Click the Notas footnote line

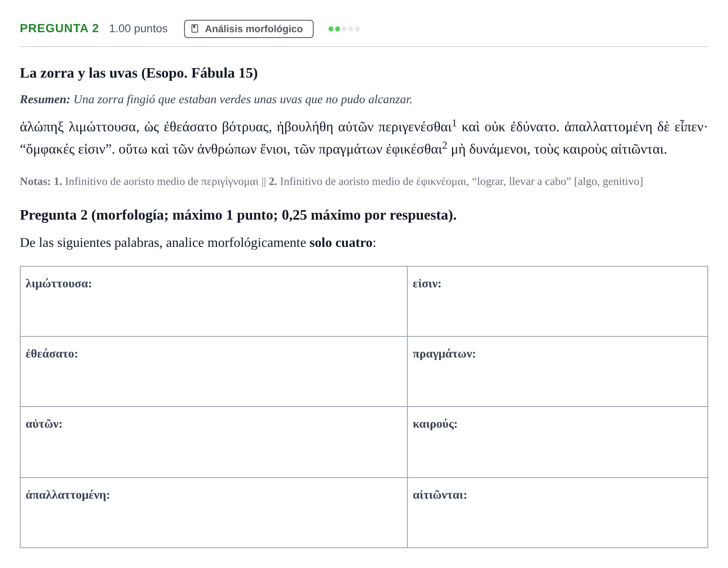[331, 181]
